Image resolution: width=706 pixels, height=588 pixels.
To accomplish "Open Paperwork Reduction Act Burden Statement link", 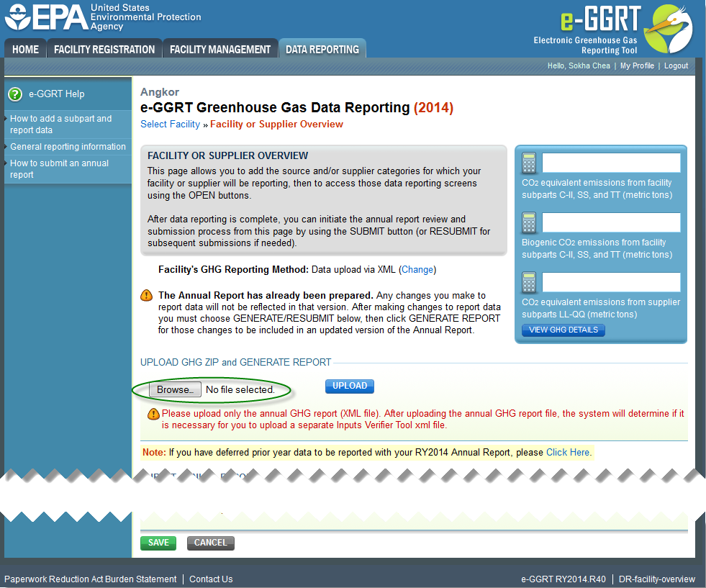I will tap(91, 579).
